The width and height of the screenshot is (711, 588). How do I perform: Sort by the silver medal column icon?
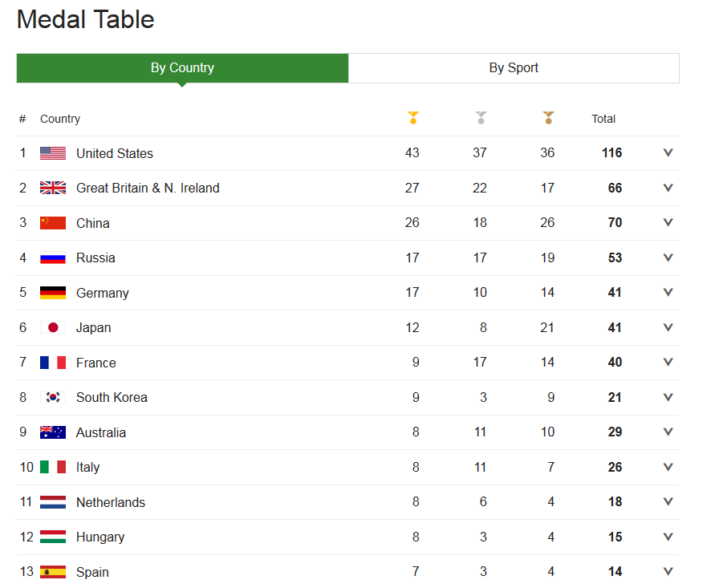480,118
